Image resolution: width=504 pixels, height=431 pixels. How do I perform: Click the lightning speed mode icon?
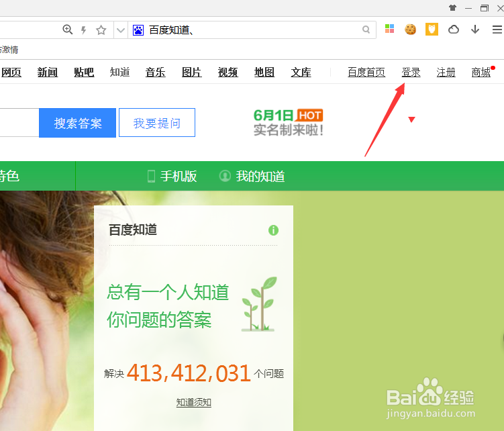click(x=84, y=30)
